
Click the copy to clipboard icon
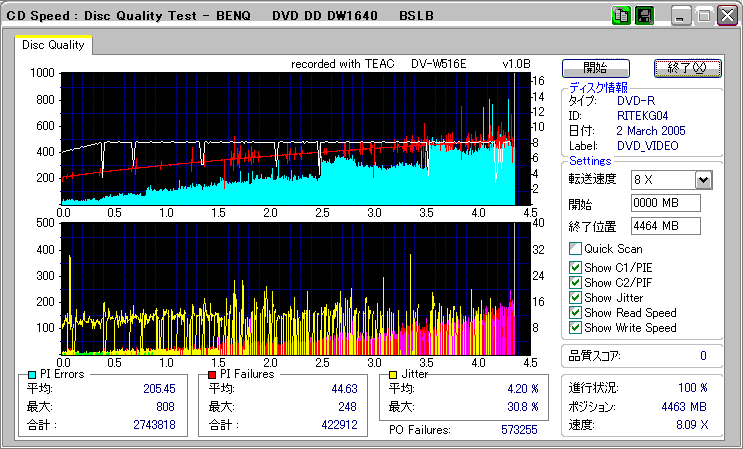(x=621, y=16)
